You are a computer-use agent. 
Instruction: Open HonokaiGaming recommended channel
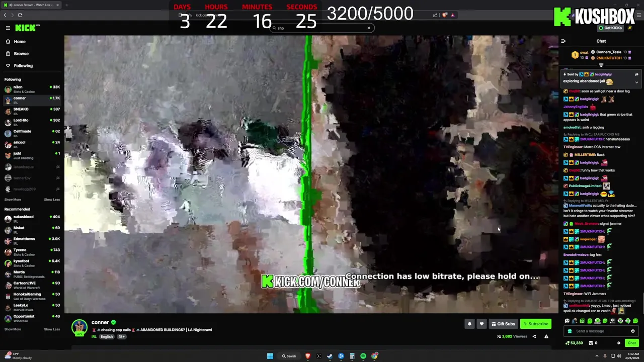pos(31,296)
